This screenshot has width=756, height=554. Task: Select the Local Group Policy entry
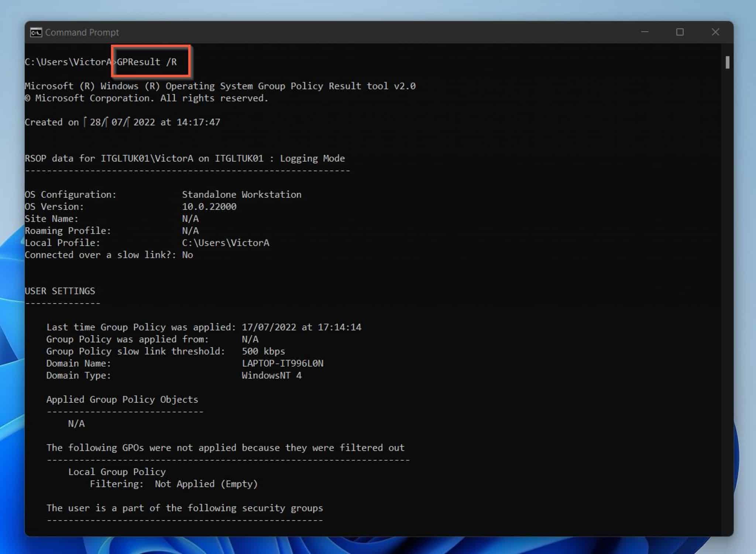(117, 471)
